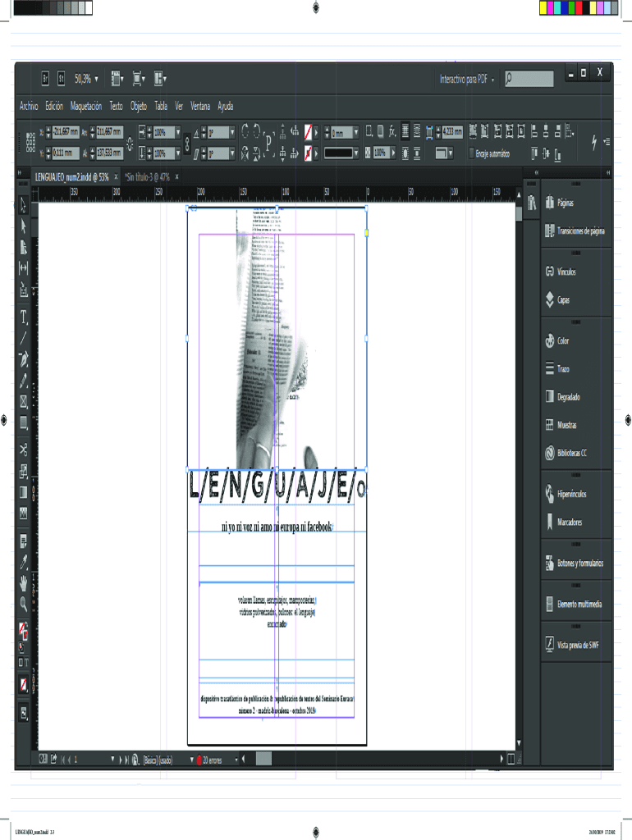Go to next page arrow in status bar
This screenshot has width=632, height=840.
[x=120, y=760]
